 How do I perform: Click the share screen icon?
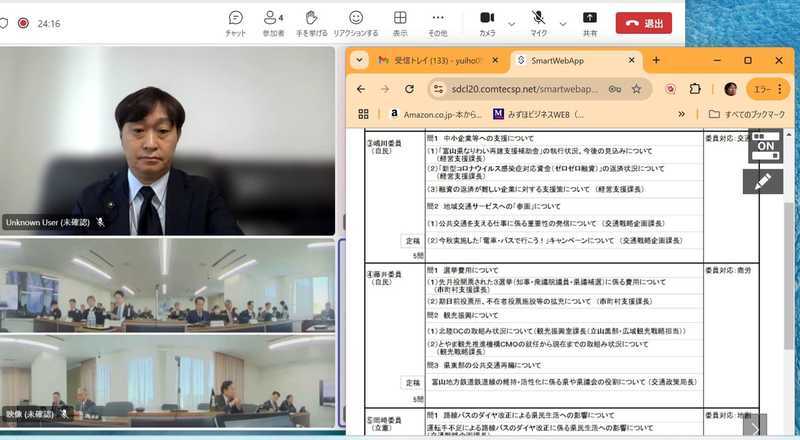click(x=590, y=22)
